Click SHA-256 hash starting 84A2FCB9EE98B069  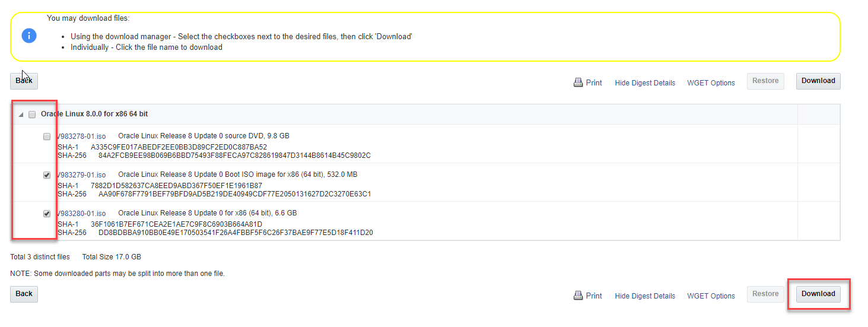(x=234, y=155)
